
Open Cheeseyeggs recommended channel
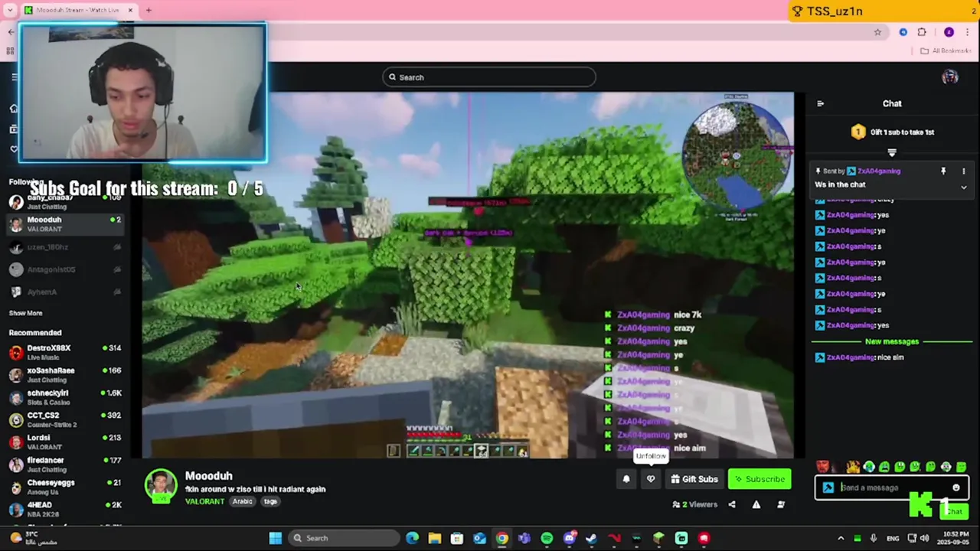coord(65,487)
